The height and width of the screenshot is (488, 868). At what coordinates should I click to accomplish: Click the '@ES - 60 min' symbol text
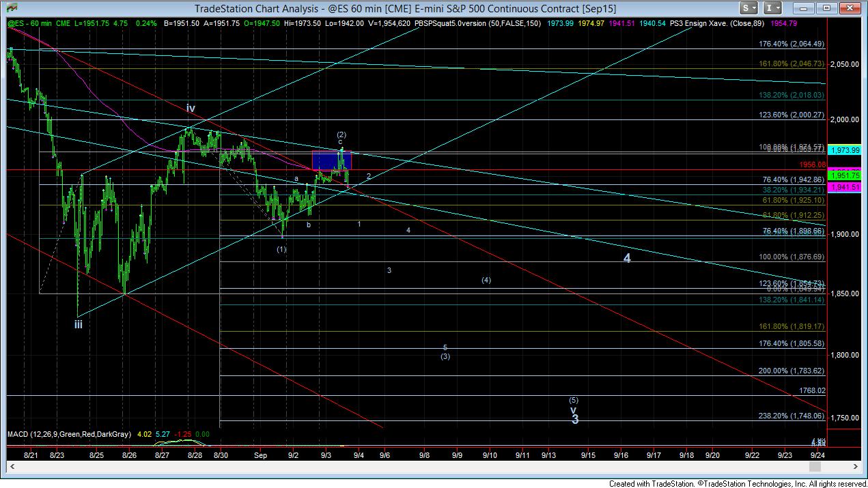tap(29, 23)
